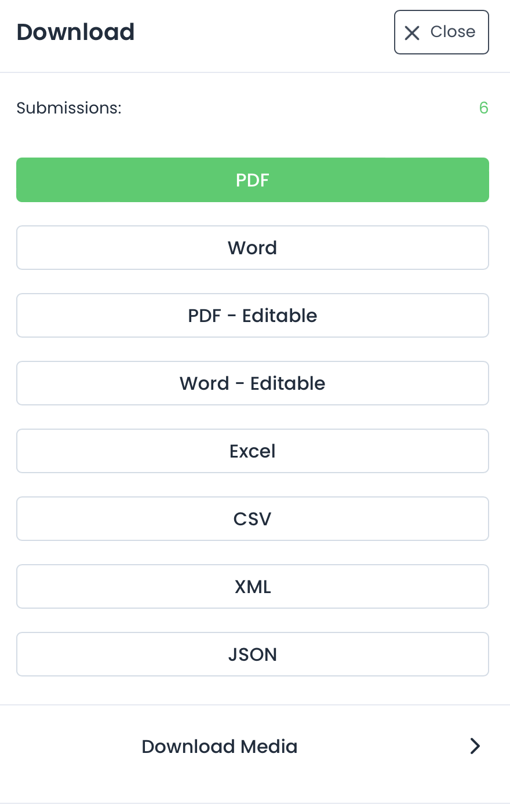
Task: Click the right arrow beside Download Media
Action: coord(475,746)
